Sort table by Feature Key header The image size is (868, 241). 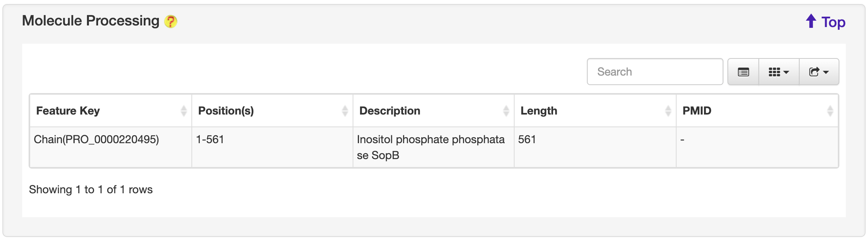click(x=68, y=111)
